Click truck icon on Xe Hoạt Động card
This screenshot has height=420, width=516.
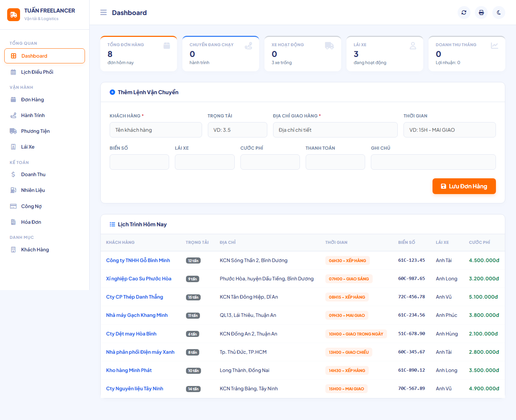pos(329,45)
